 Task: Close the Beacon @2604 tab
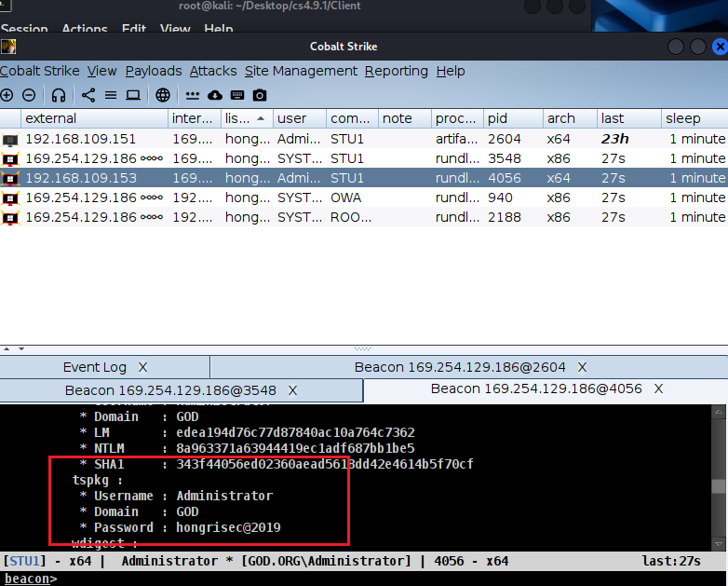coord(582,367)
